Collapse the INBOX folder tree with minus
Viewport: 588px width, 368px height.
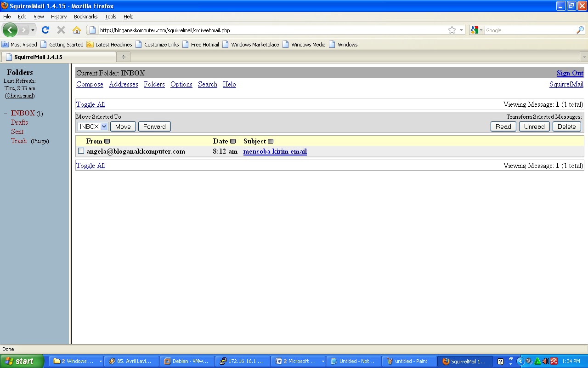6,113
